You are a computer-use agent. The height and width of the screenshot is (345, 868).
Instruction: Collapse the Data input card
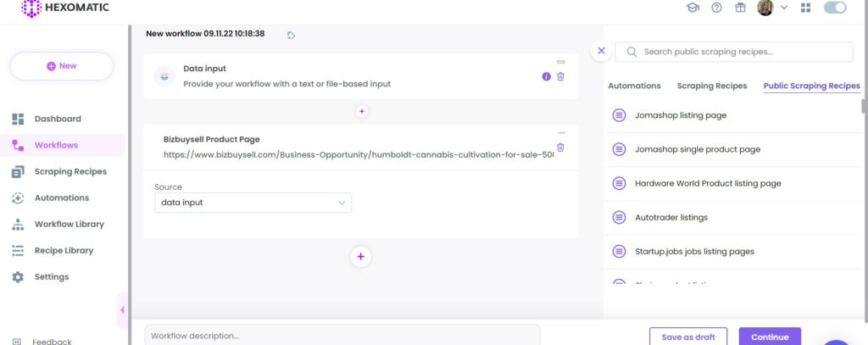[561, 62]
